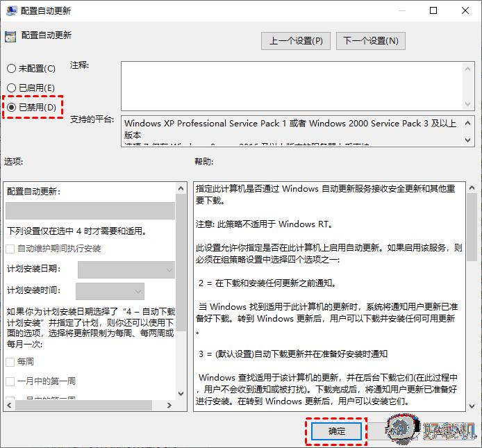Click help panel vertical scrollbar thumb
Screen dimensions: 482x448
point(472,228)
